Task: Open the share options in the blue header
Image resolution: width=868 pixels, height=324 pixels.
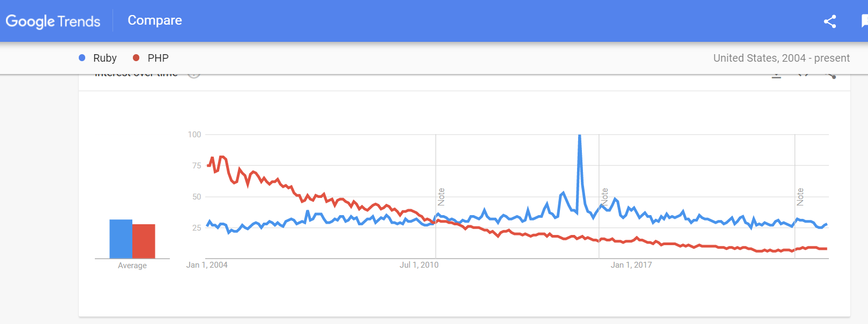Action: (829, 21)
